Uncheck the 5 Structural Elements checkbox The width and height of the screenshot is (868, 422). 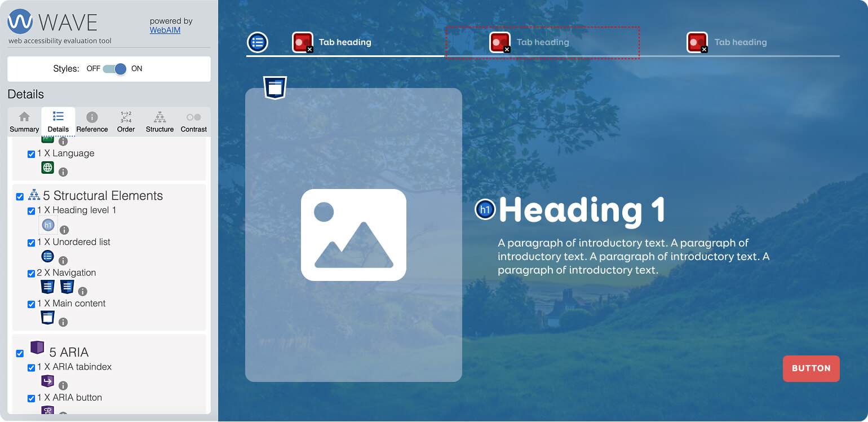pos(20,197)
